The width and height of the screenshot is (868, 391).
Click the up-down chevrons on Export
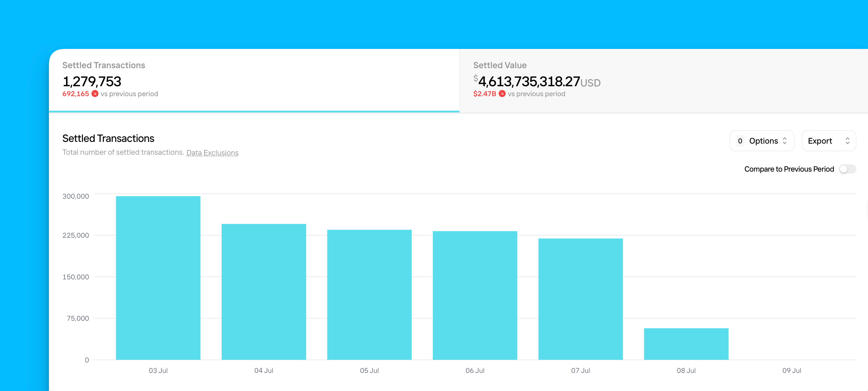[847, 141]
